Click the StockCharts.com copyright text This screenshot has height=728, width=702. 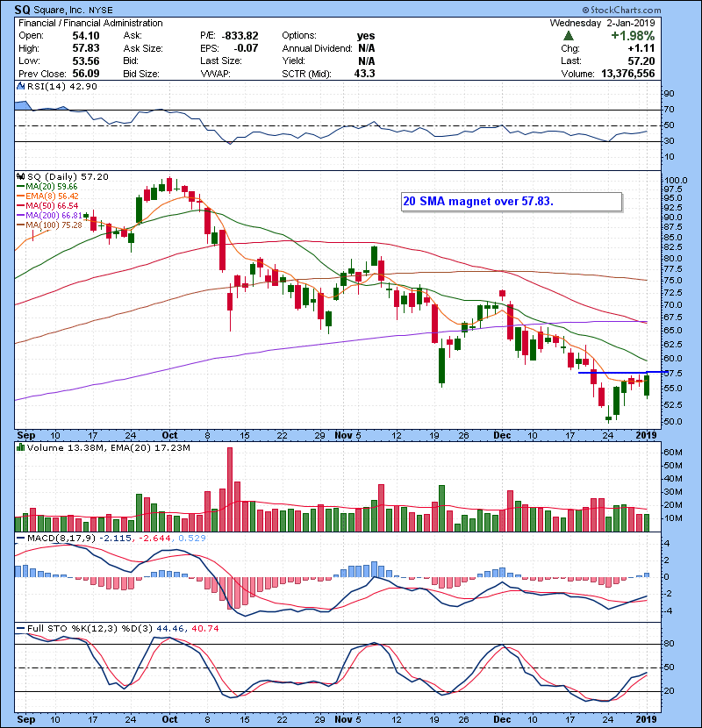coord(621,10)
